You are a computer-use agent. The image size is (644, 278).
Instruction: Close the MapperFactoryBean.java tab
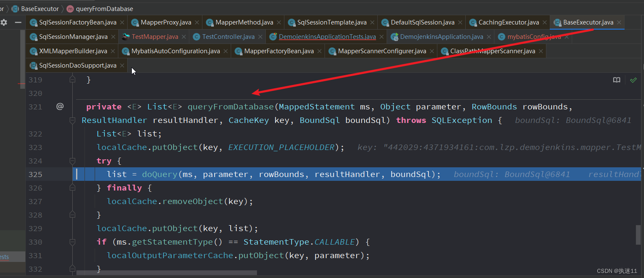(319, 51)
